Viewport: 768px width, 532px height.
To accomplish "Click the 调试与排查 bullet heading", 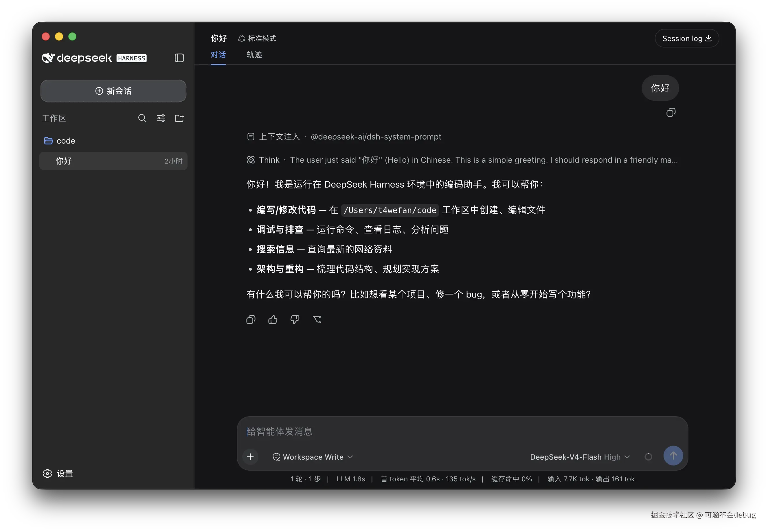I will click(x=280, y=229).
